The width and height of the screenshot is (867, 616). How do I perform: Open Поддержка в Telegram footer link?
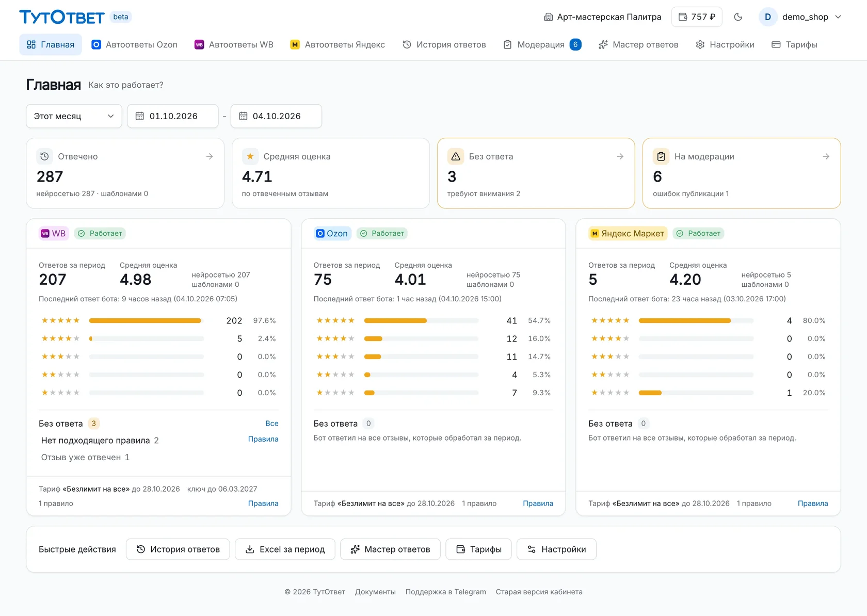446,592
